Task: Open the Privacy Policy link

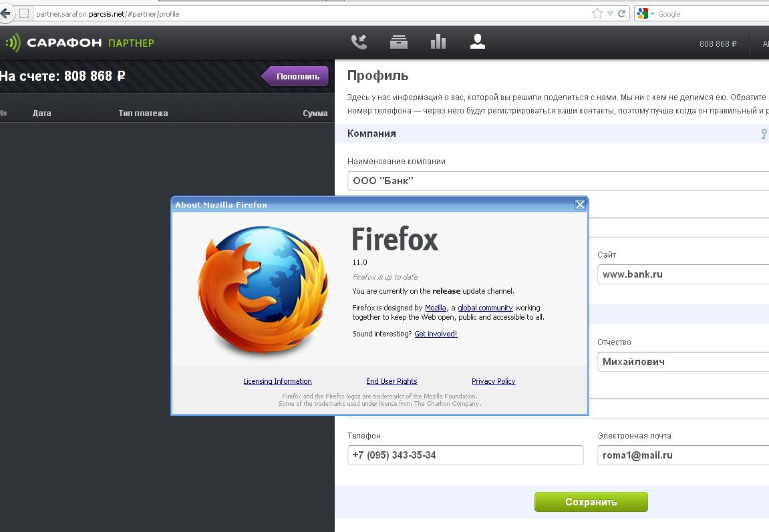Action: pyautogui.click(x=493, y=381)
